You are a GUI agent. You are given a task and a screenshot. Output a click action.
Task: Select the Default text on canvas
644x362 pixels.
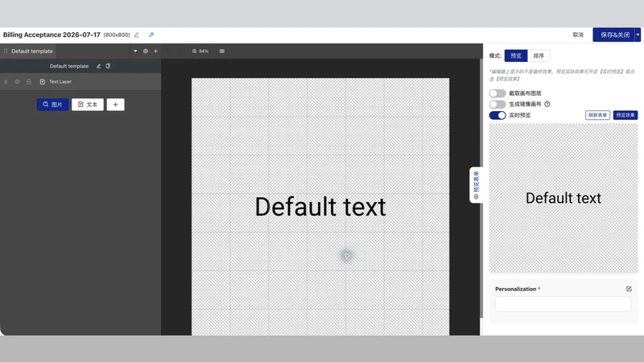point(320,207)
